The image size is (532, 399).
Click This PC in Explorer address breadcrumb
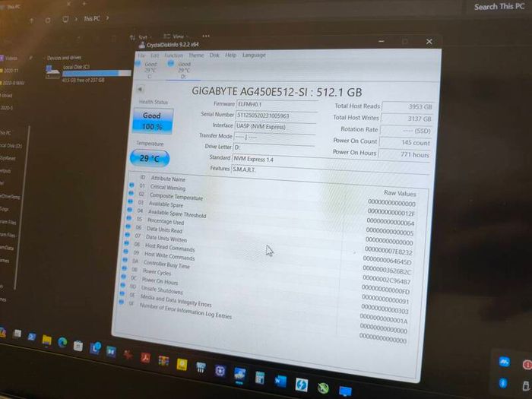[92, 19]
